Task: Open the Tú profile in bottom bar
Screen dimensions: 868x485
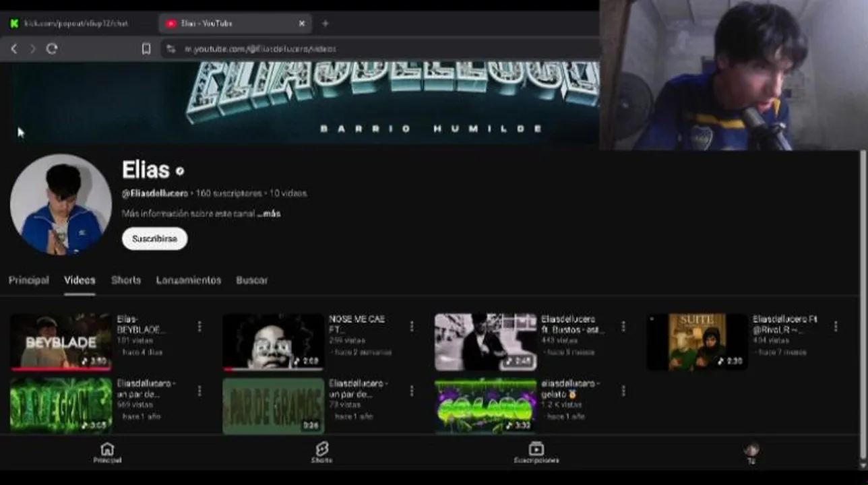Action: click(x=751, y=453)
